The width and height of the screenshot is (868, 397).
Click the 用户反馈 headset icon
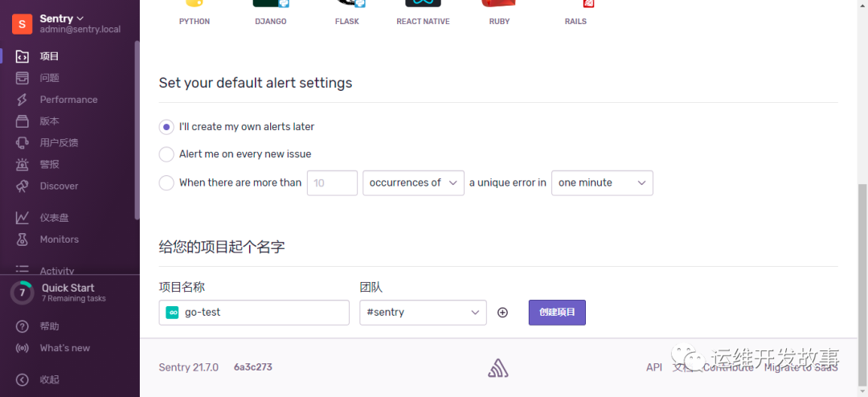[x=23, y=143]
